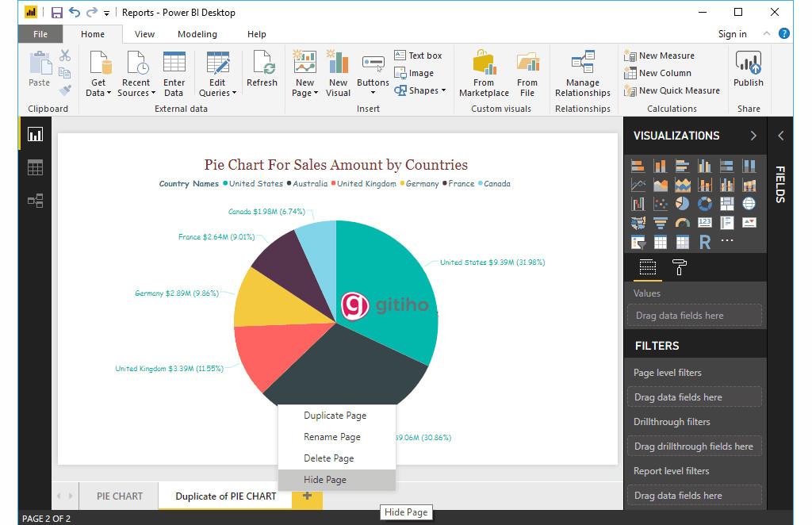Open Get Data dropdown
The height and width of the screenshot is (525, 812).
98,74
